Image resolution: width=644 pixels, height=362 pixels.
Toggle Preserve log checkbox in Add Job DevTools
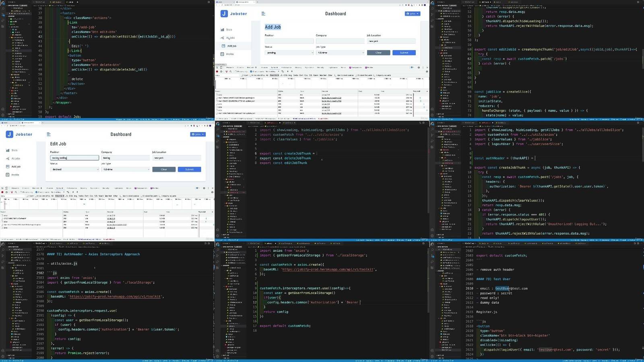point(235,71)
